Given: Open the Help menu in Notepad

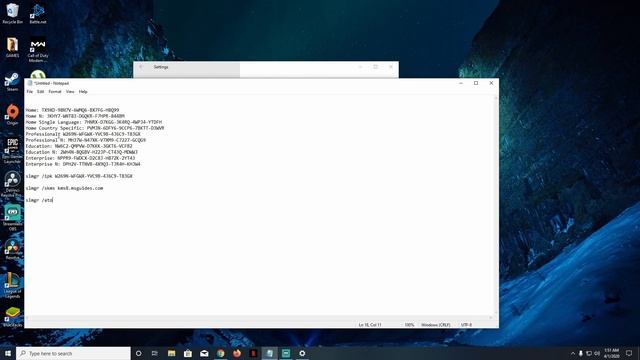Looking at the screenshot, I should pyautogui.click(x=83, y=91).
